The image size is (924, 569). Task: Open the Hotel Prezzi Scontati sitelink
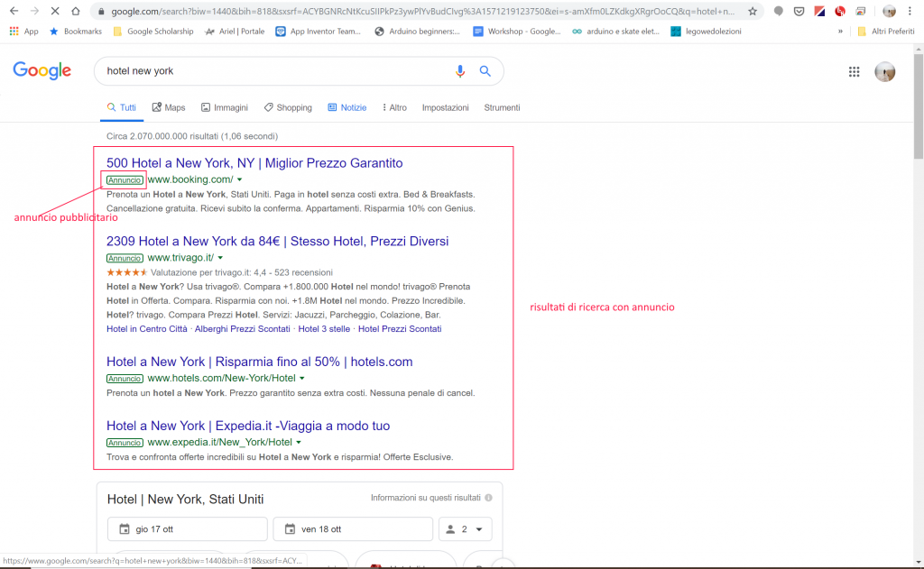400,329
